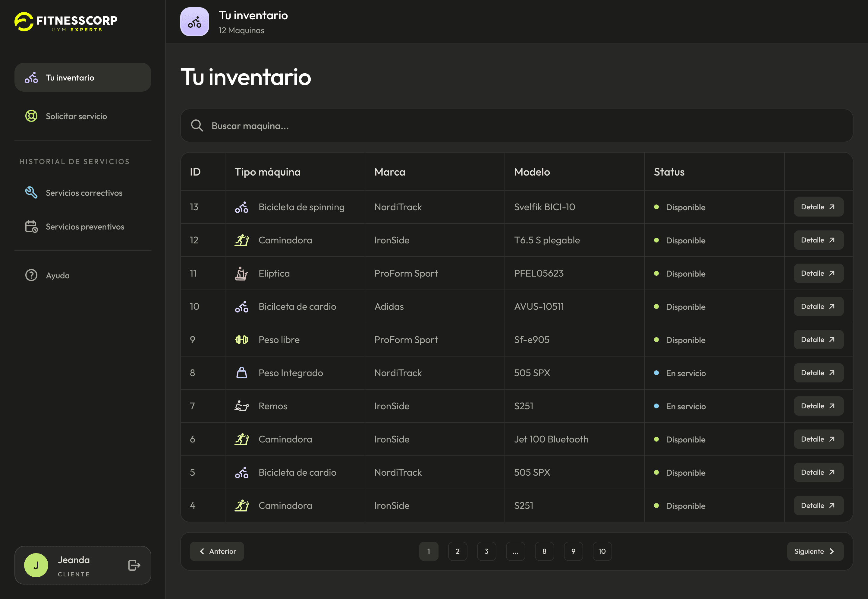Open Tu inventario in the sidebar

point(83,77)
